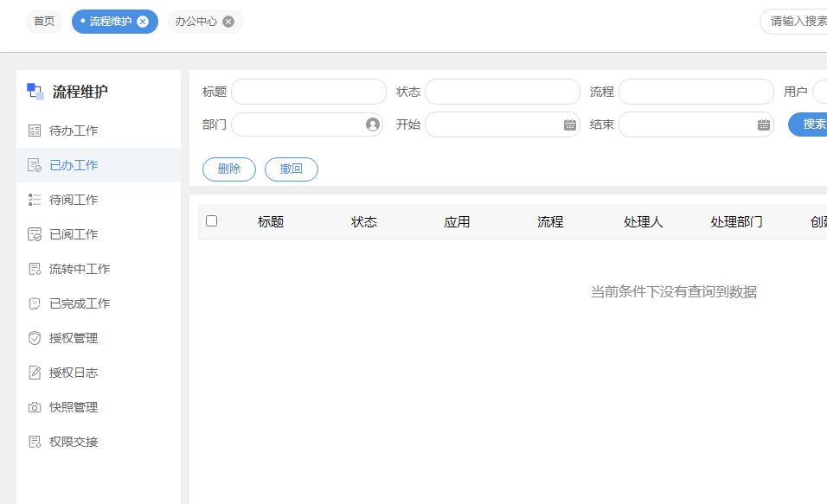827x504 pixels.
Task: Open calendar for 结束 date
Action: (763, 125)
